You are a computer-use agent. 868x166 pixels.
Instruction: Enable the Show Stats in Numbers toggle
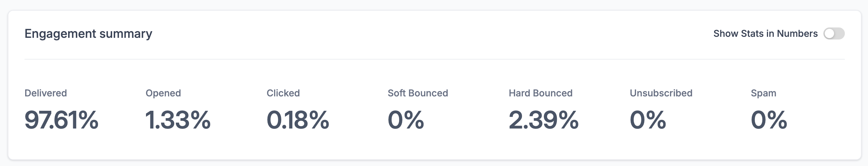click(834, 33)
